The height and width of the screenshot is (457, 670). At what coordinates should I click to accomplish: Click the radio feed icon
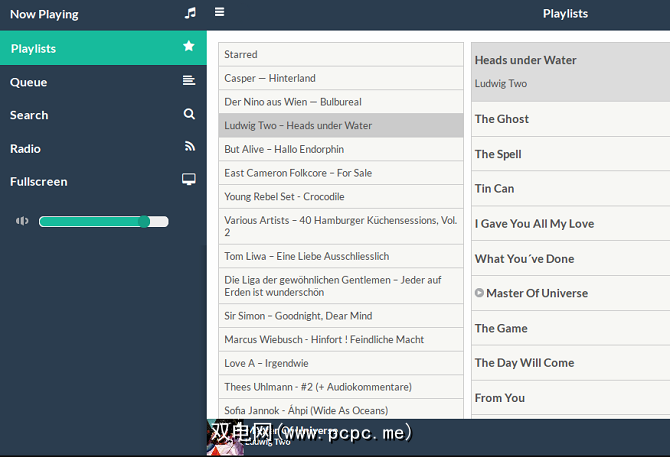click(189, 146)
